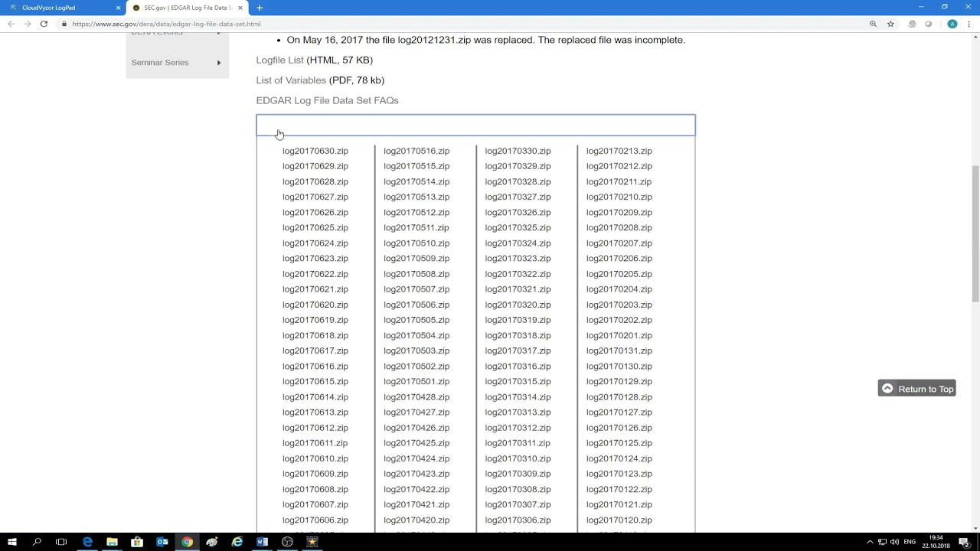
Task: Select log20170630.zip entry
Action: [x=315, y=151]
